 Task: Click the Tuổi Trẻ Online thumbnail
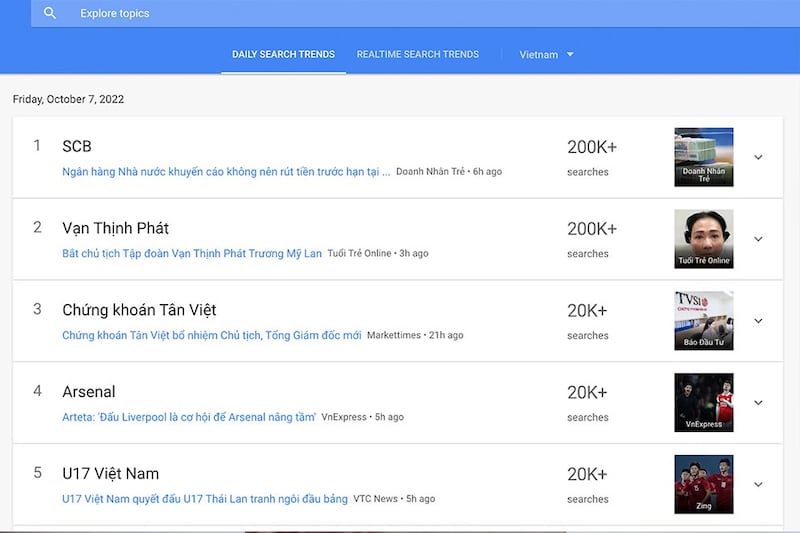coord(704,239)
